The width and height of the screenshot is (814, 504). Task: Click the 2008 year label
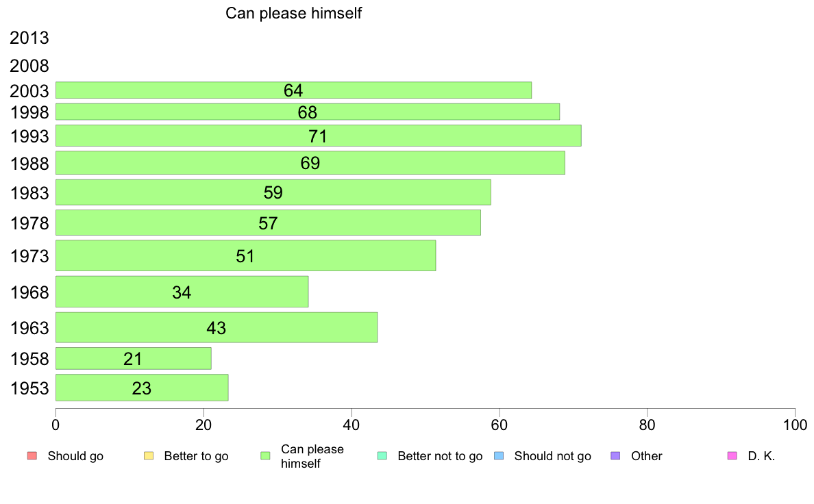[x=29, y=66]
